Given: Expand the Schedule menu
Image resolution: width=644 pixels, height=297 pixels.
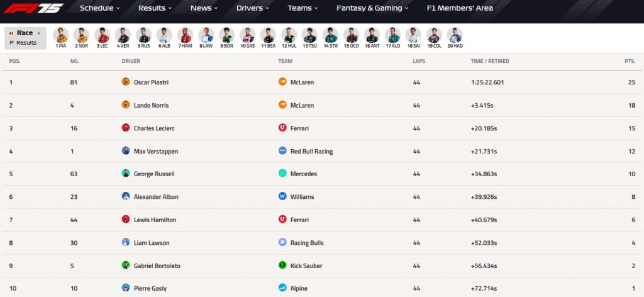Looking at the screenshot, I should point(100,8).
